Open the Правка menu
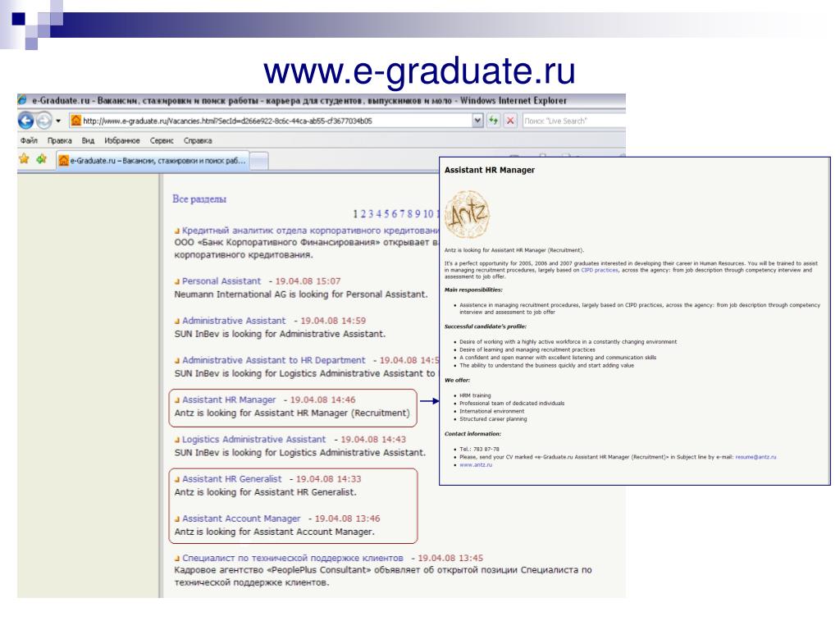 point(59,141)
